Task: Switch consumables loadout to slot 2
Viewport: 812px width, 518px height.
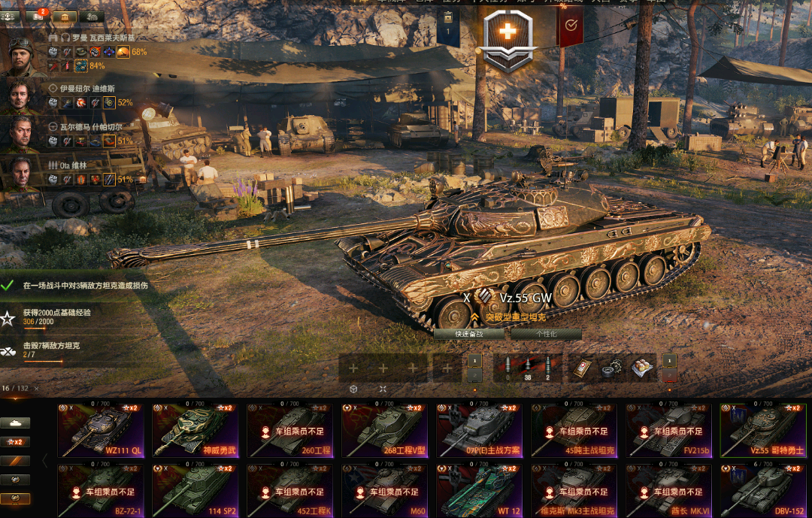Action: [670, 375]
